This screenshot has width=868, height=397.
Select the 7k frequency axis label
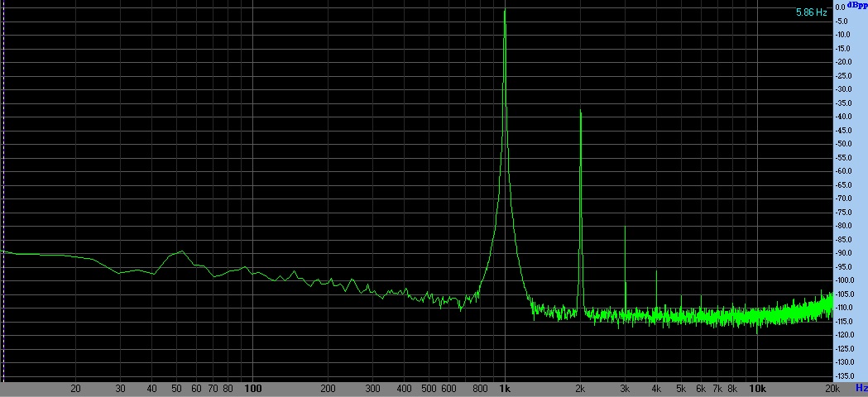717,388
